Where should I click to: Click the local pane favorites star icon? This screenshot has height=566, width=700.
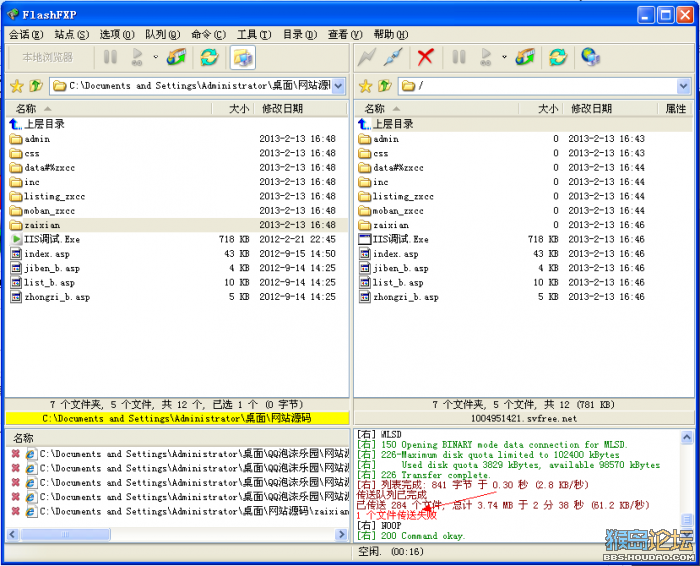click(17, 86)
